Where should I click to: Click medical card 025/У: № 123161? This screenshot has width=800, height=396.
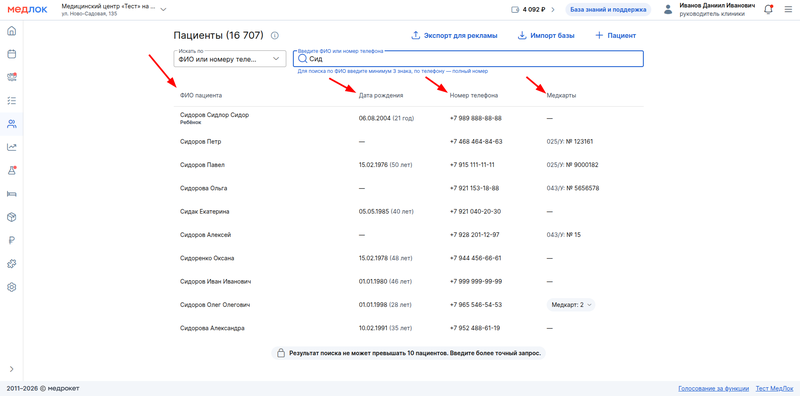click(x=569, y=141)
